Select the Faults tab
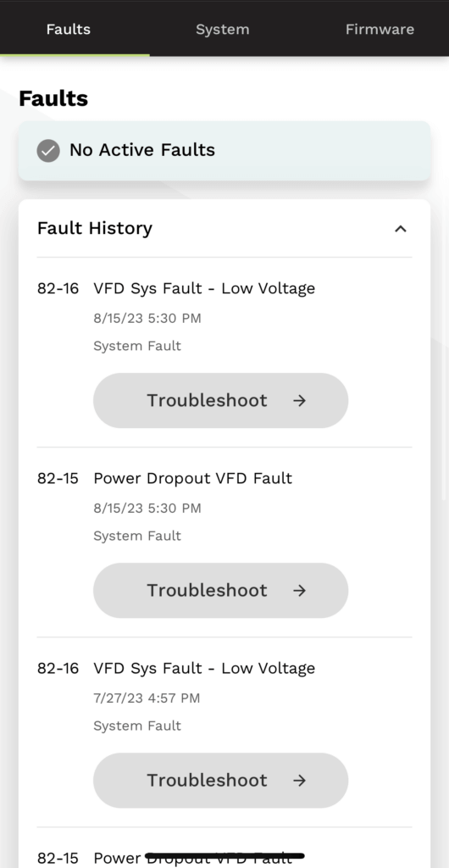Viewport: 449px width, 868px height. point(69,30)
